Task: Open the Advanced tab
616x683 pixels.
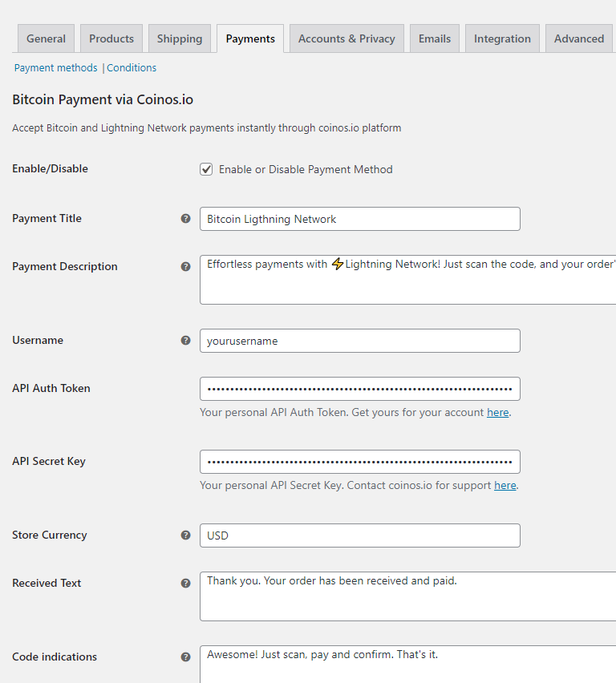Action: point(579,38)
